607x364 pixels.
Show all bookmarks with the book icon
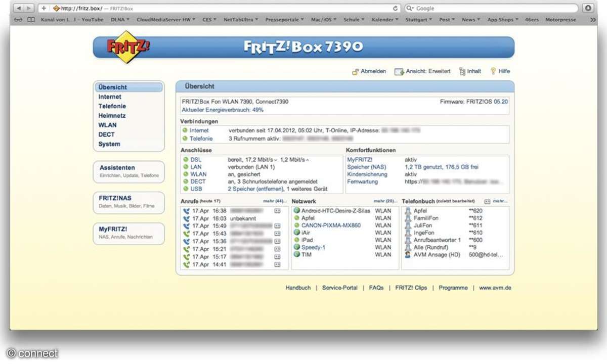pyautogui.click(x=31, y=20)
